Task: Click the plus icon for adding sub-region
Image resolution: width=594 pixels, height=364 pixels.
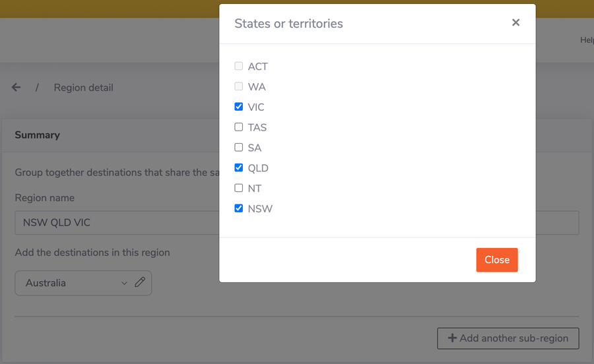Action: 452,338
